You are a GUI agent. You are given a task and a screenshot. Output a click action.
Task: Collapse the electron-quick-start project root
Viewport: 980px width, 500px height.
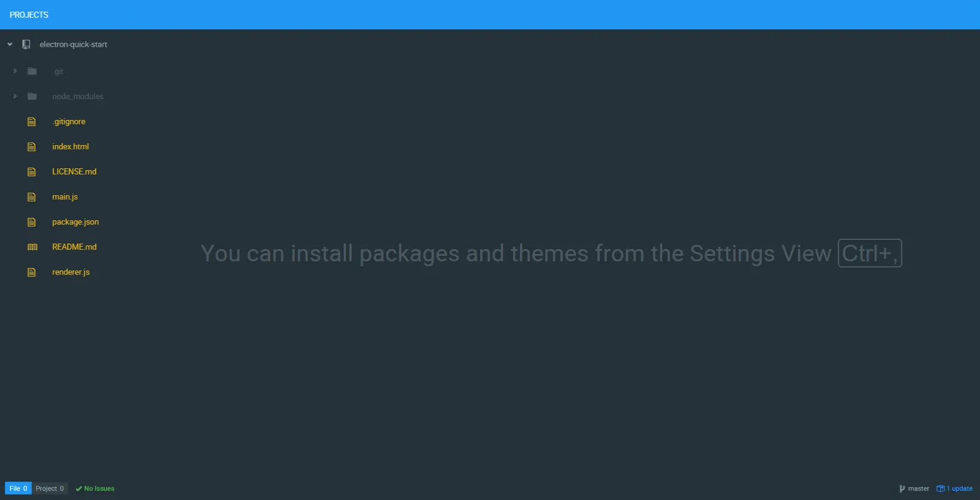[10, 45]
